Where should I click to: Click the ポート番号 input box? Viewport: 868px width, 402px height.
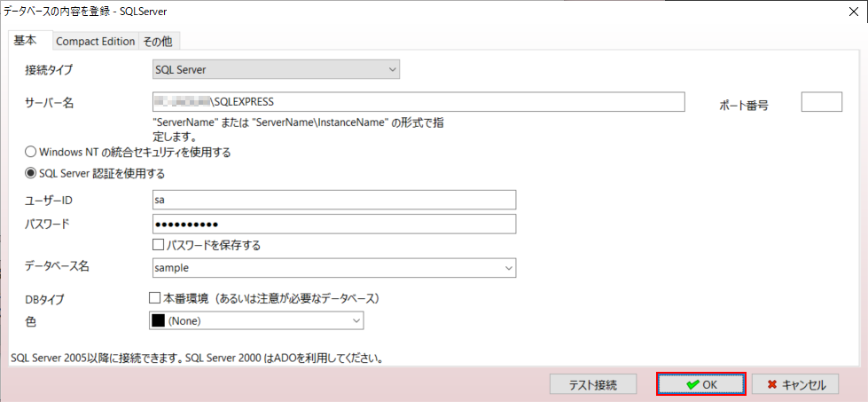pos(822,102)
